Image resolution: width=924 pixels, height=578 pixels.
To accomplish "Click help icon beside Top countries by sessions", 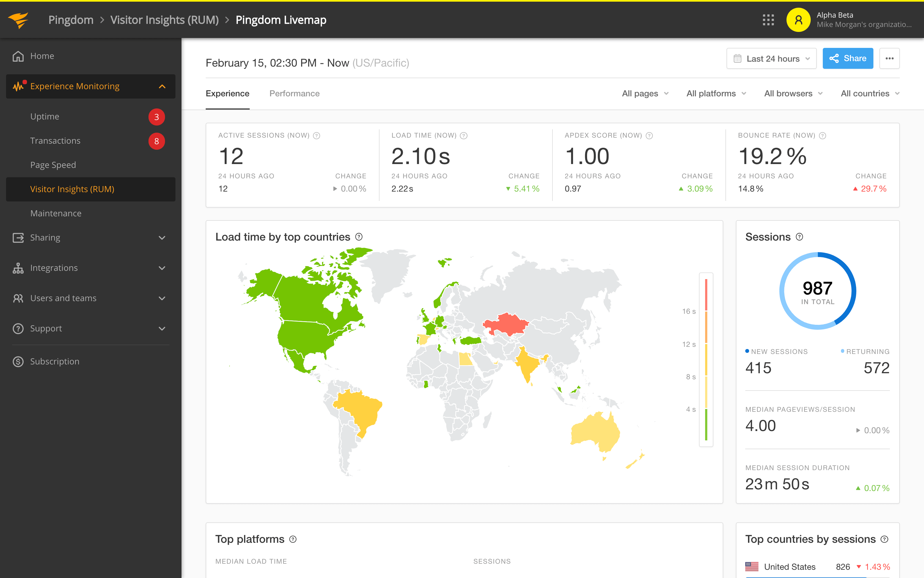I will 884,539.
